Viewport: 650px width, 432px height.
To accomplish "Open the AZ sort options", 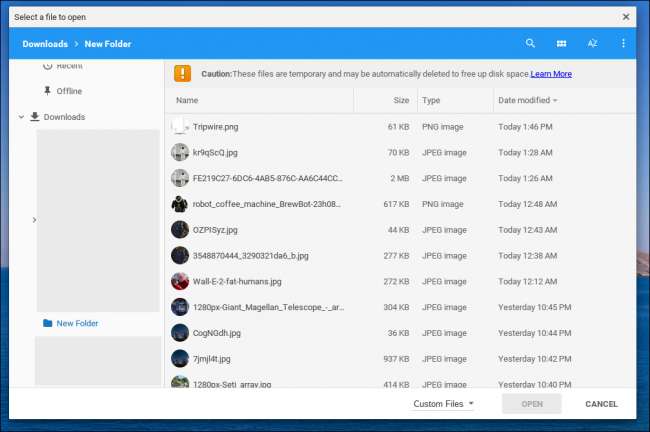I will pyautogui.click(x=592, y=44).
